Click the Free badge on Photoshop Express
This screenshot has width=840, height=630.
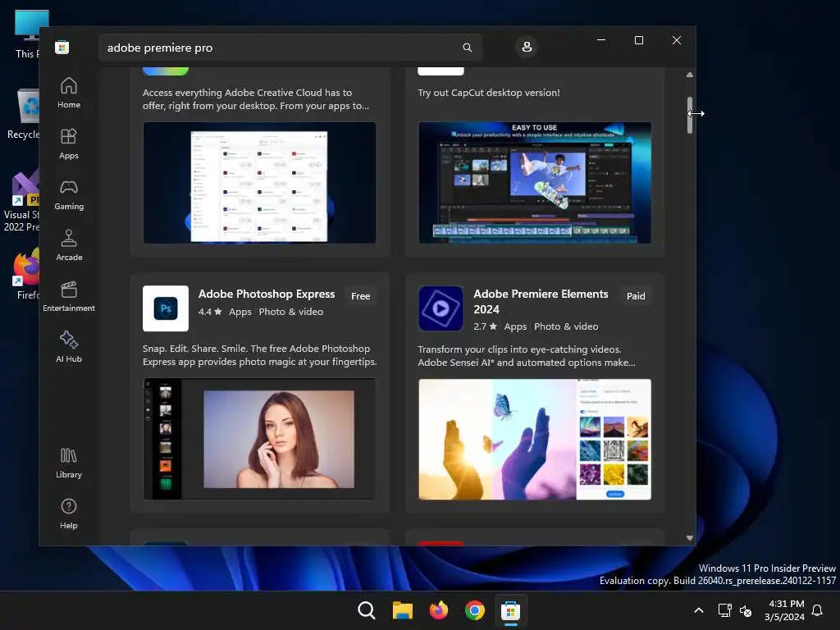[361, 296]
